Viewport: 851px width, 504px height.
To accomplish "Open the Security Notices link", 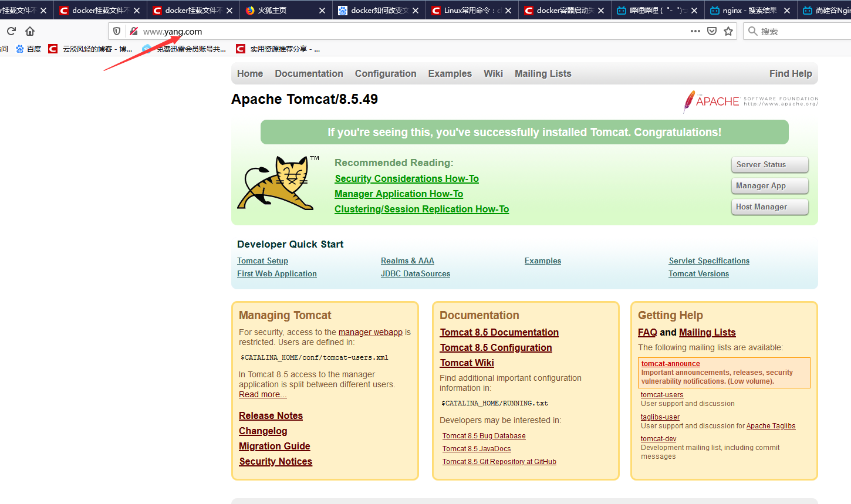I will 276,461.
